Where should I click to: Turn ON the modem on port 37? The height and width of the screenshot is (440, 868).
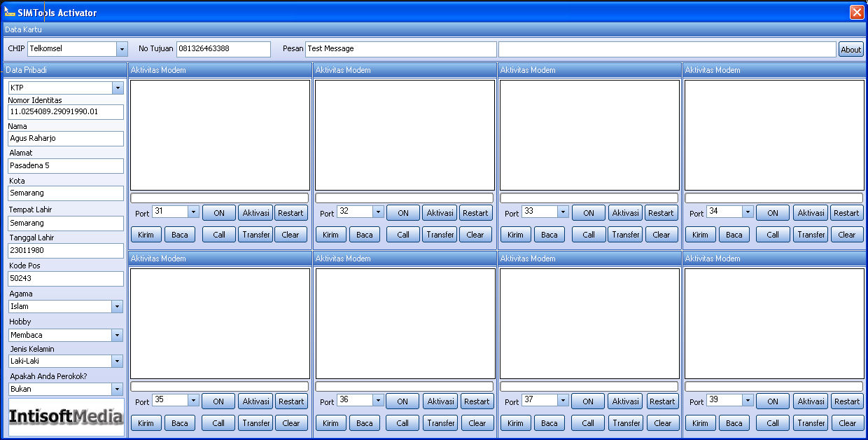coord(588,401)
